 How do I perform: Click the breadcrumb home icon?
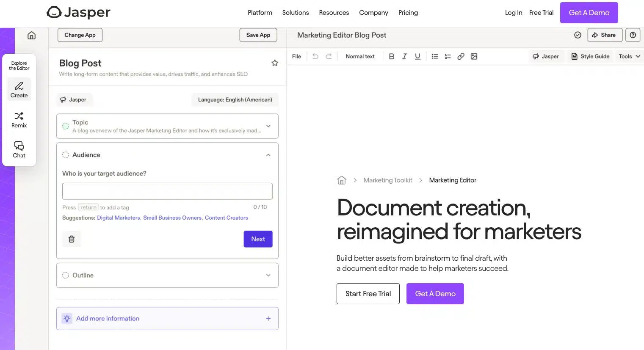coord(342,180)
